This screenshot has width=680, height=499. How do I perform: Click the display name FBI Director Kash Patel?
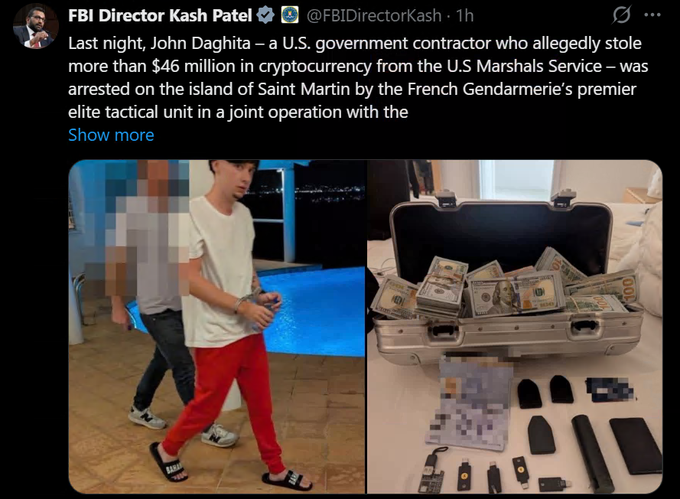(x=160, y=16)
